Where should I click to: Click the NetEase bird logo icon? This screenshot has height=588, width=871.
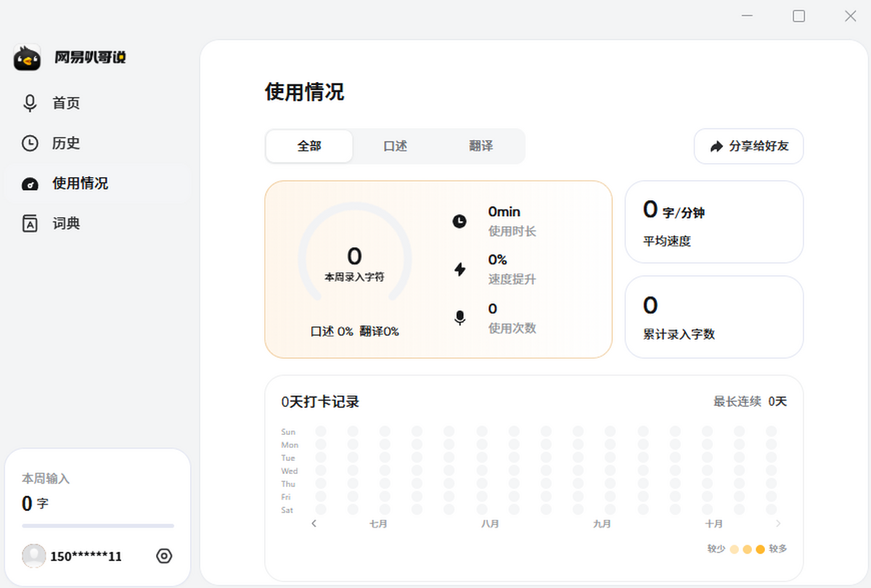[27, 57]
